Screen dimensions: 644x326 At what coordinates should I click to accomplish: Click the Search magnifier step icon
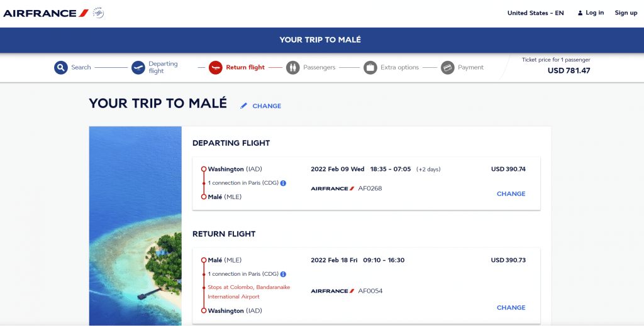(61, 67)
